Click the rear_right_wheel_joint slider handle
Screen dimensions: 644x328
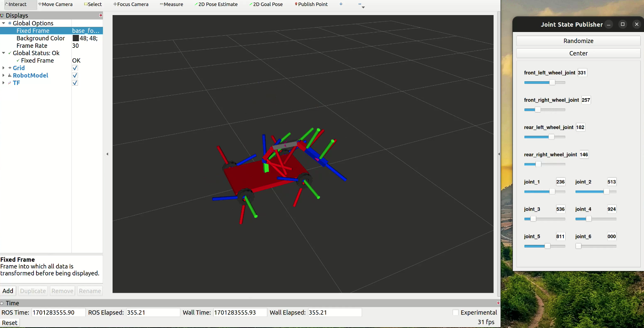[x=538, y=164]
